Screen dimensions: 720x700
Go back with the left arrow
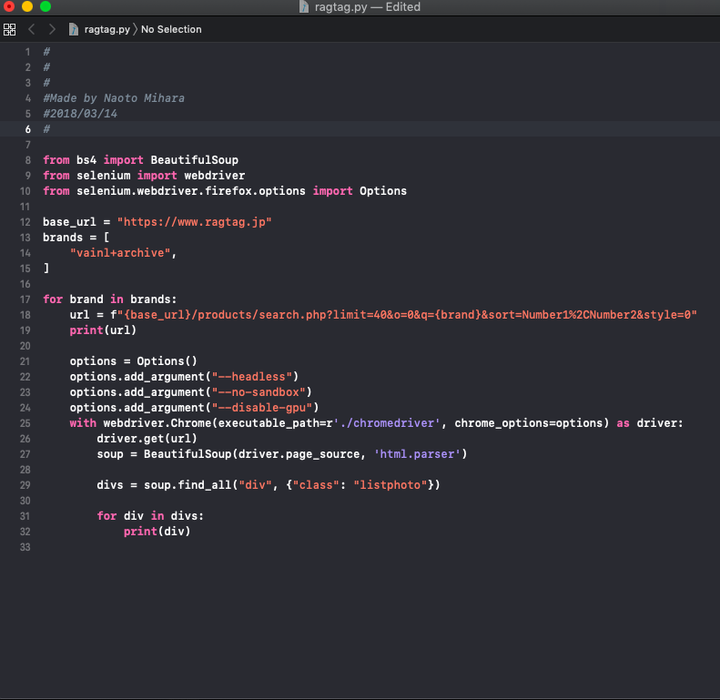point(31,30)
